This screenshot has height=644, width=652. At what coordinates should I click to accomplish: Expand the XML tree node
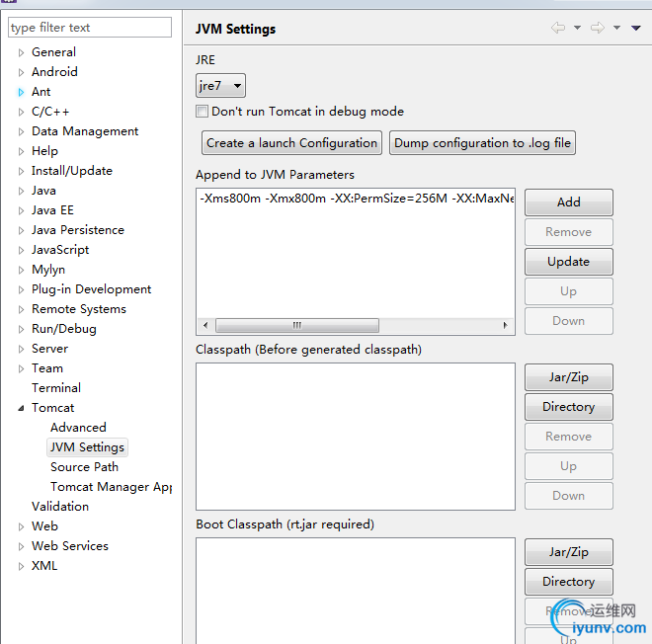click(21, 566)
